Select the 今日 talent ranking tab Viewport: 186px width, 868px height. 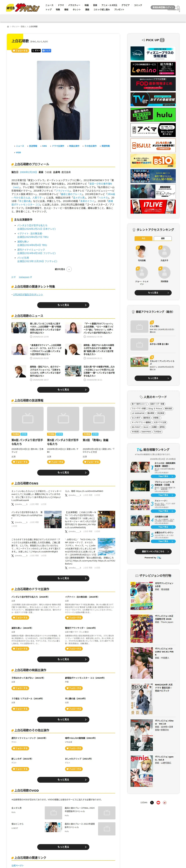pos(143,238)
